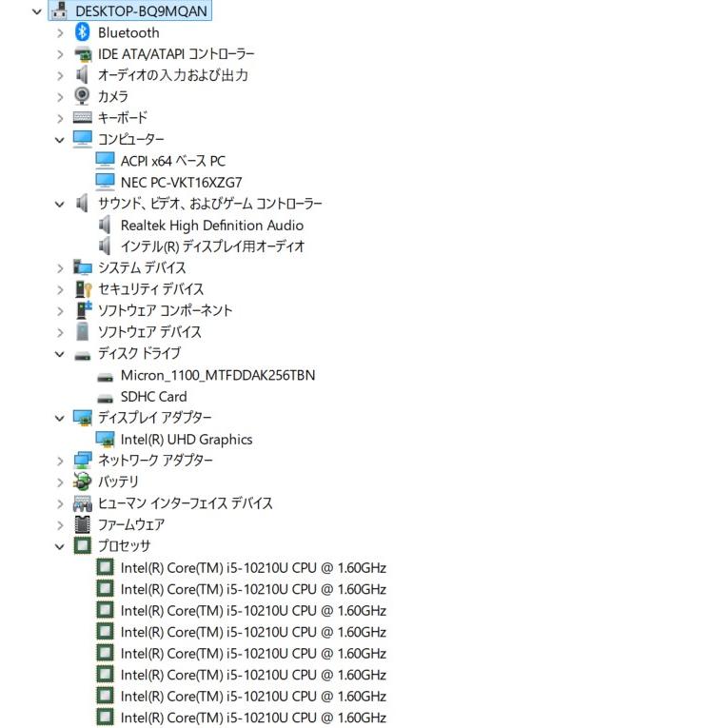Collapse the プロセッサ category
The image size is (728, 728).
[59, 547]
